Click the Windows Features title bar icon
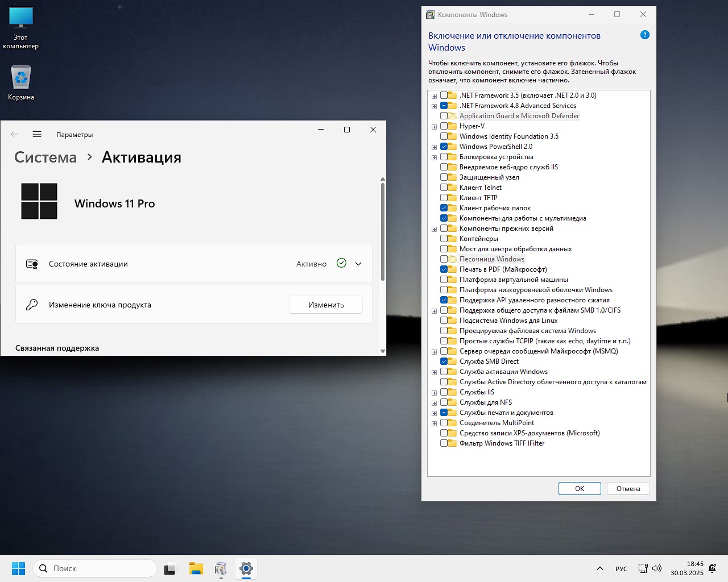This screenshot has height=582, width=728. (x=431, y=14)
